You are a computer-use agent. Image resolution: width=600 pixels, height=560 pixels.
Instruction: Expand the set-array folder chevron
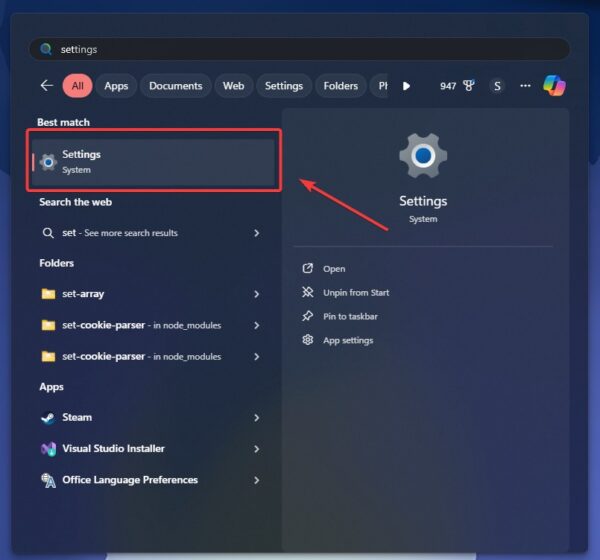point(257,294)
